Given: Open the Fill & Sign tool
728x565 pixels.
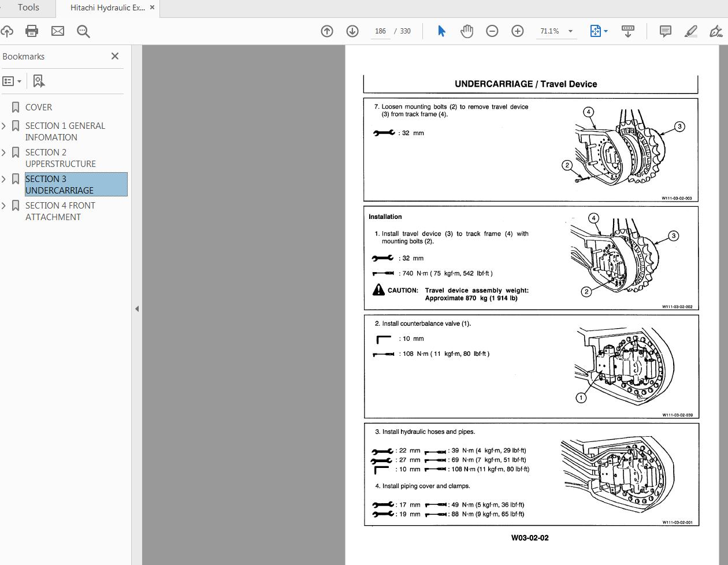Looking at the screenshot, I should coord(716,31).
